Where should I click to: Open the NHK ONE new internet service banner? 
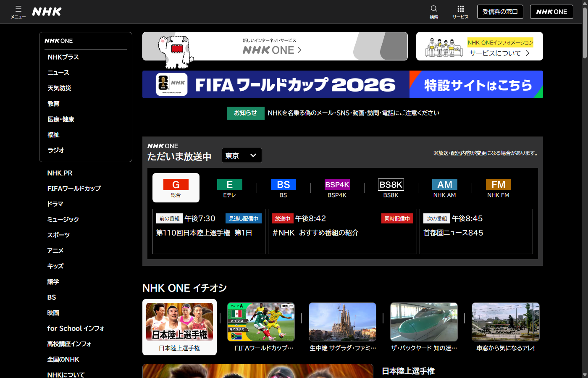[x=275, y=46]
